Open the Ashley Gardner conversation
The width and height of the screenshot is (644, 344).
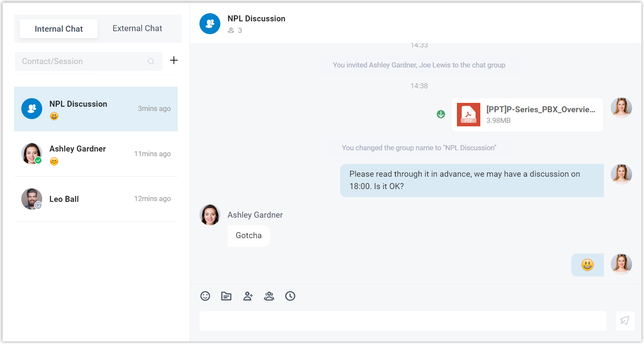96,154
